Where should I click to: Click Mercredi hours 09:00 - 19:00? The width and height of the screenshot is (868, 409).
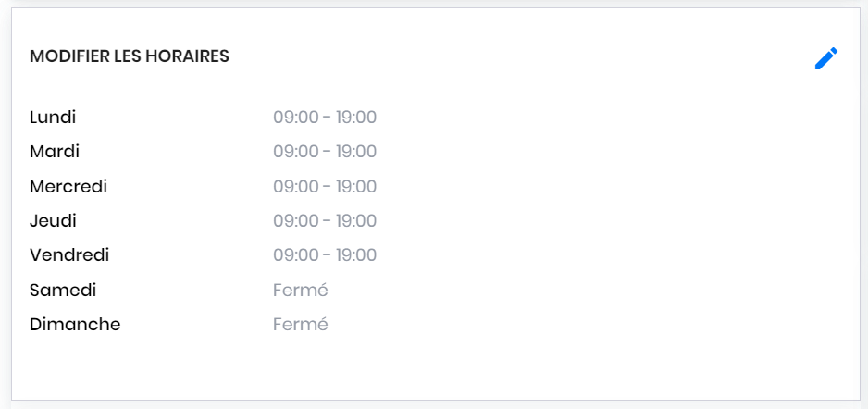click(325, 187)
